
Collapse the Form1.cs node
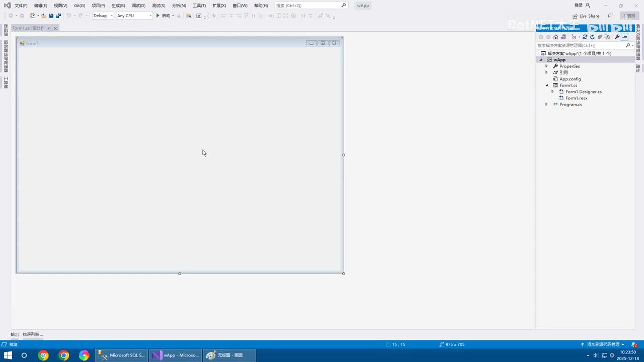click(x=546, y=85)
